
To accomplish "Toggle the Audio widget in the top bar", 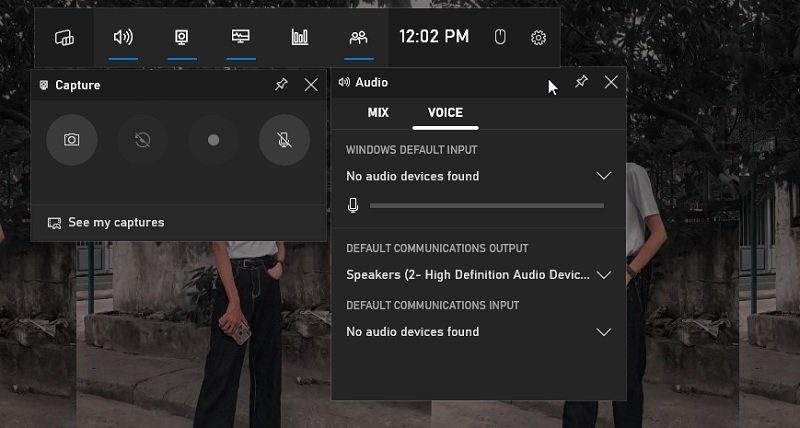I will (x=123, y=38).
